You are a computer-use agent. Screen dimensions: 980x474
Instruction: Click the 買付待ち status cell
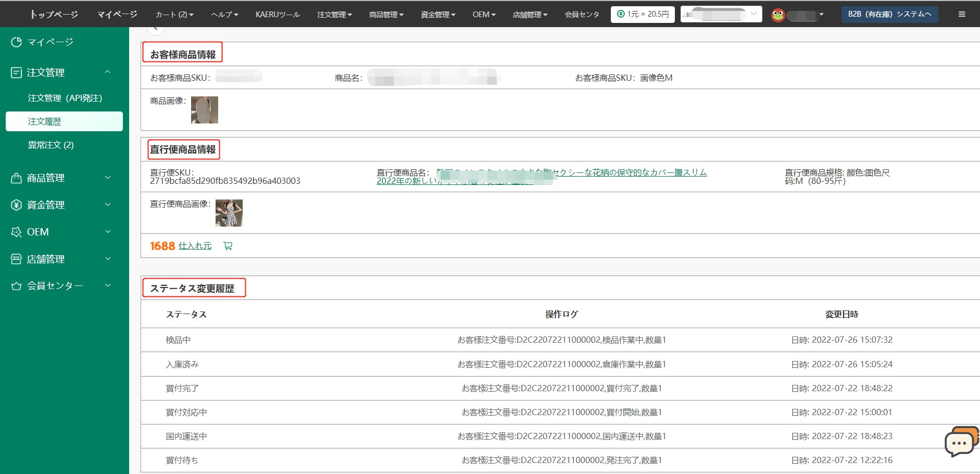click(x=182, y=460)
